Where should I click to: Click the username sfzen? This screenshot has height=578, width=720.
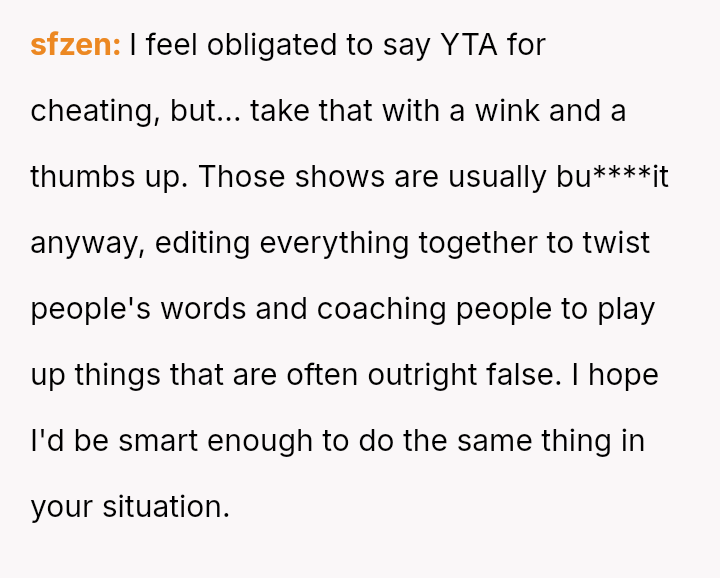point(75,45)
